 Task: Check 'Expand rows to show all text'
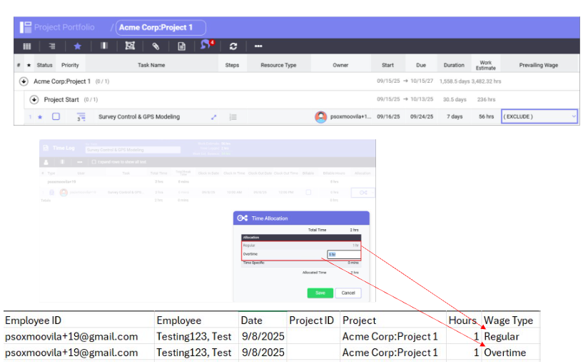coord(93,162)
